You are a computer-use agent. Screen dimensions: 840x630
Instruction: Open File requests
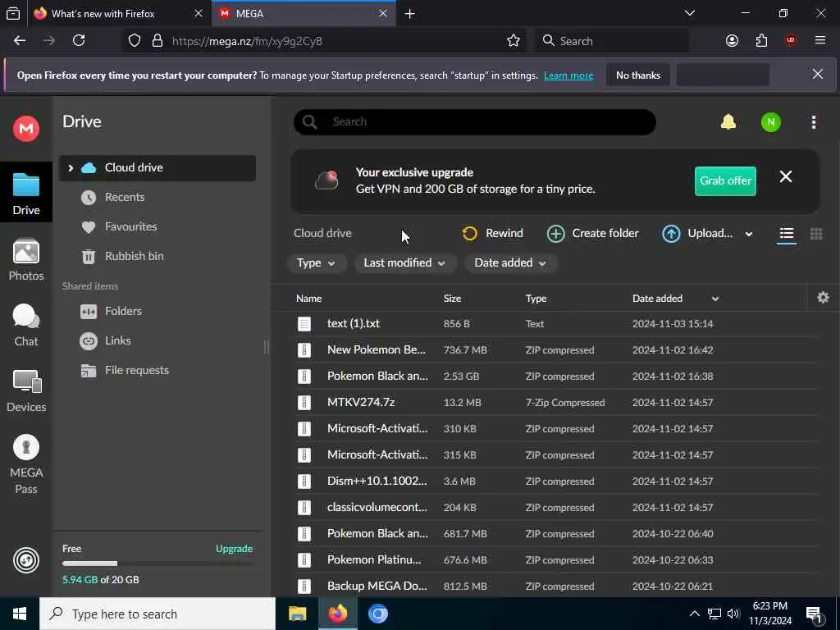point(137,370)
